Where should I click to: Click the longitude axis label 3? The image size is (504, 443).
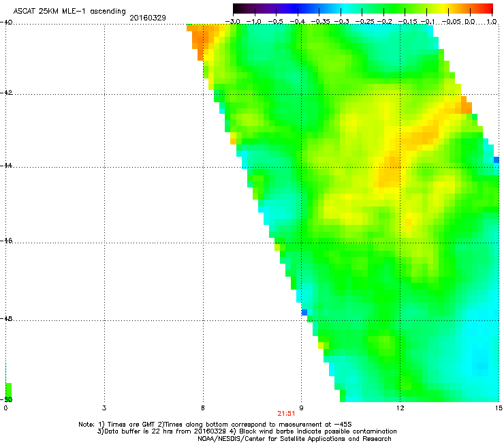click(x=104, y=408)
